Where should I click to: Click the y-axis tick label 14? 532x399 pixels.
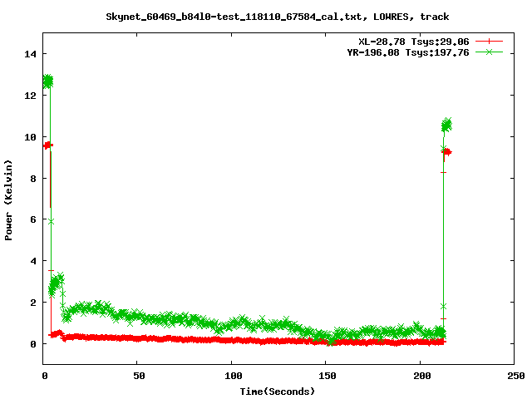tap(30, 54)
